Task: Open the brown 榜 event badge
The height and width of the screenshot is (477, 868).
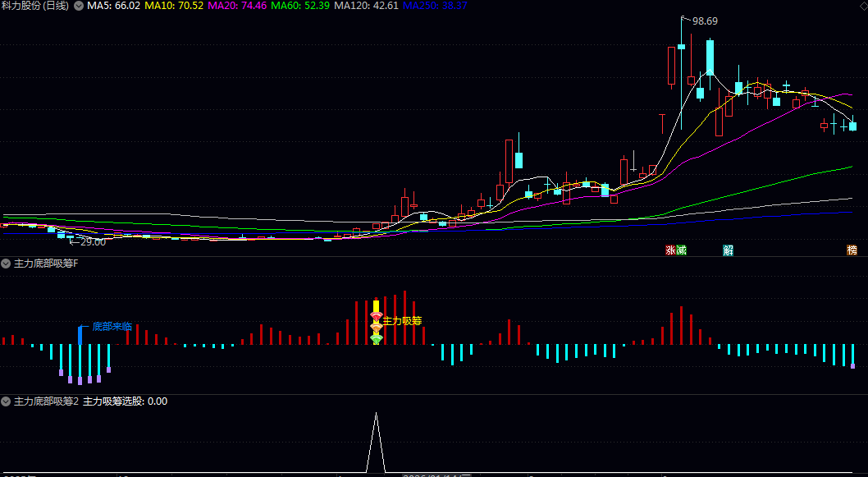Action: click(852, 250)
